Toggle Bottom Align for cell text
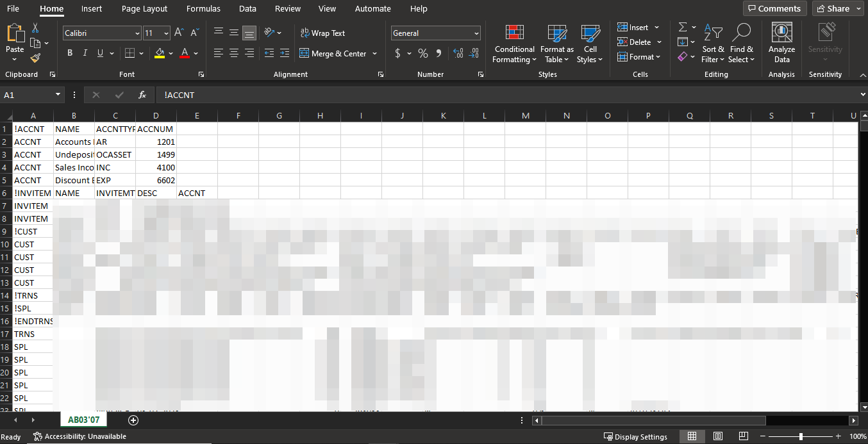Viewport: 868px width, 444px height. (x=249, y=33)
